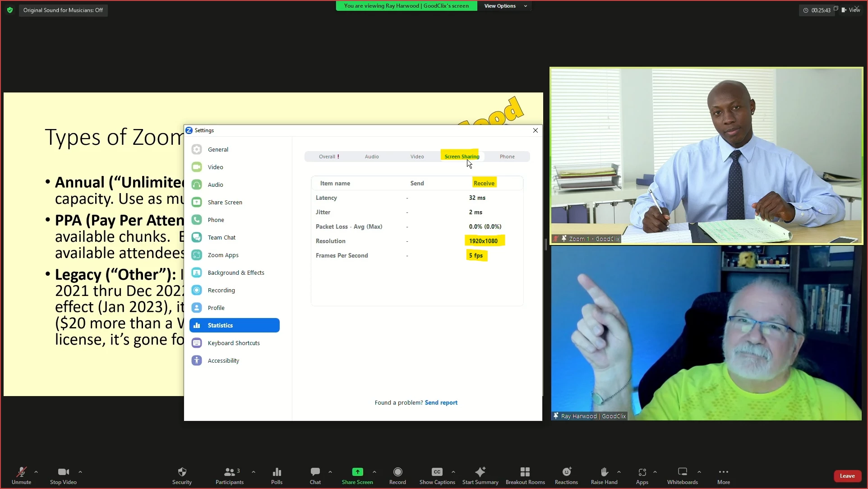Click the Send report link
This screenshot has width=868, height=489.
(441, 402)
